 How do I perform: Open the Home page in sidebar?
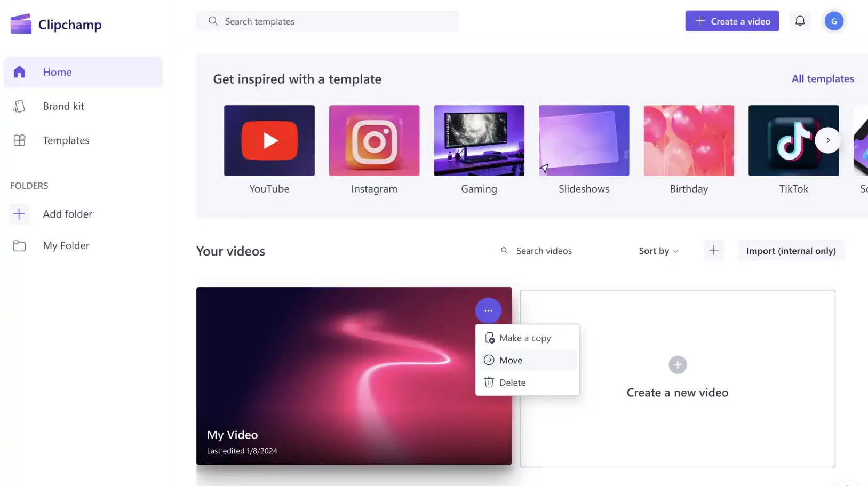coord(83,72)
